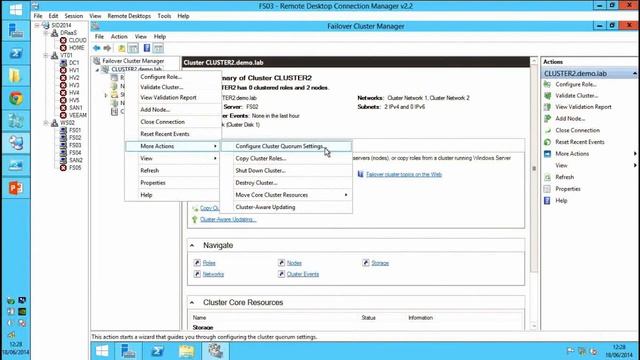Click the Help icon in Actions pane
The image size is (640, 360).
click(x=547, y=200)
